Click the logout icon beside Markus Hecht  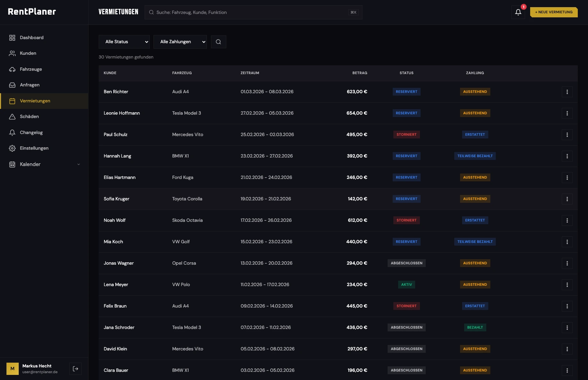point(76,369)
